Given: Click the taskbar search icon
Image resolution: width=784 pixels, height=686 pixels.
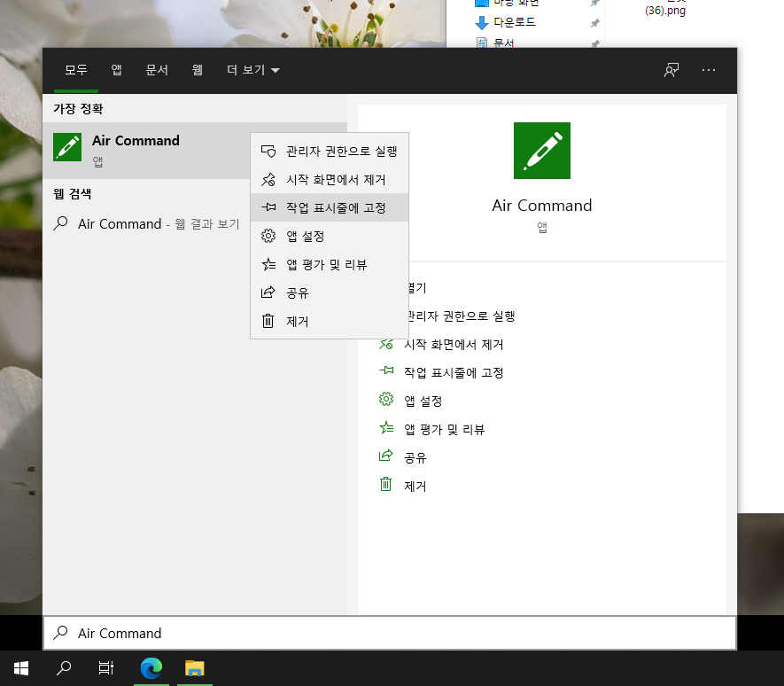Looking at the screenshot, I should (x=64, y=668).
